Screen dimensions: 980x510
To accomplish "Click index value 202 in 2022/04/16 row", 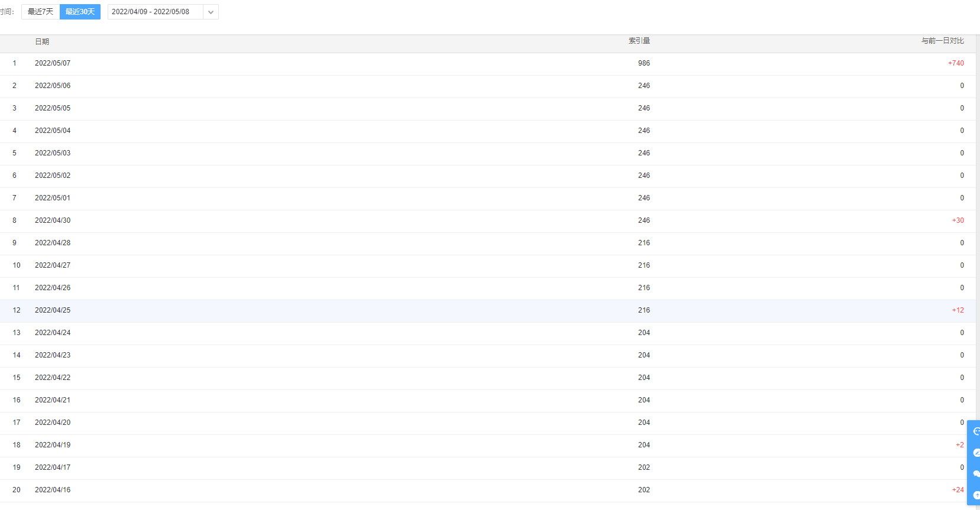I will click(644, 490).
